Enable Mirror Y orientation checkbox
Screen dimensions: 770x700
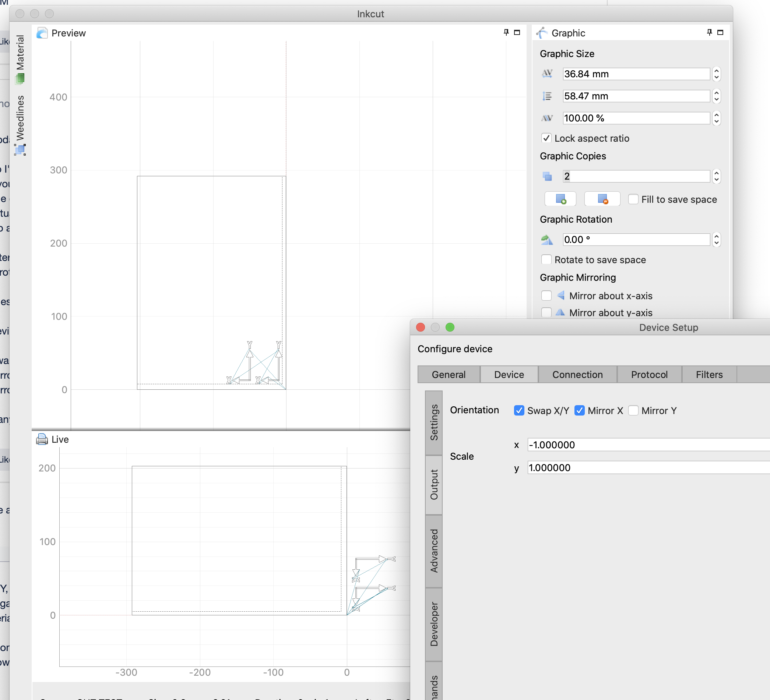tap(633, 410)
